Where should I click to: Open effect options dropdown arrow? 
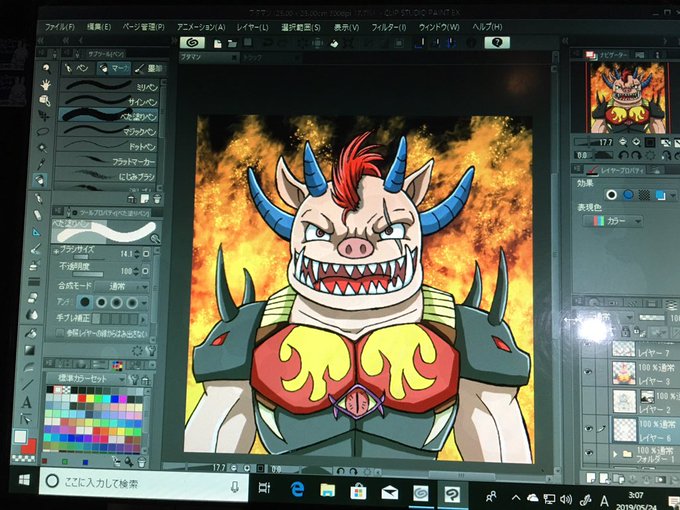(673, 196)
